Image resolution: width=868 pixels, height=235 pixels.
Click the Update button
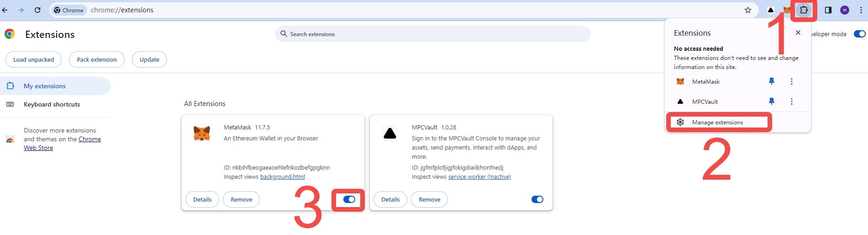click(149, 59)
